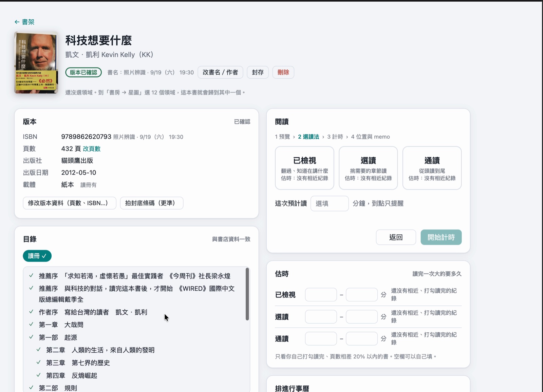Focus 通讀 maximum minutes field
The height and width of the screenshot is (392, 543).
pyautogui.click(x=362, y=339)
